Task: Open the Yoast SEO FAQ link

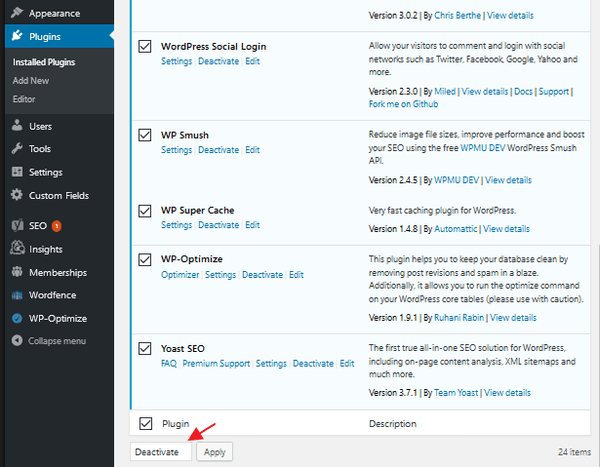Action: (169, 363)
